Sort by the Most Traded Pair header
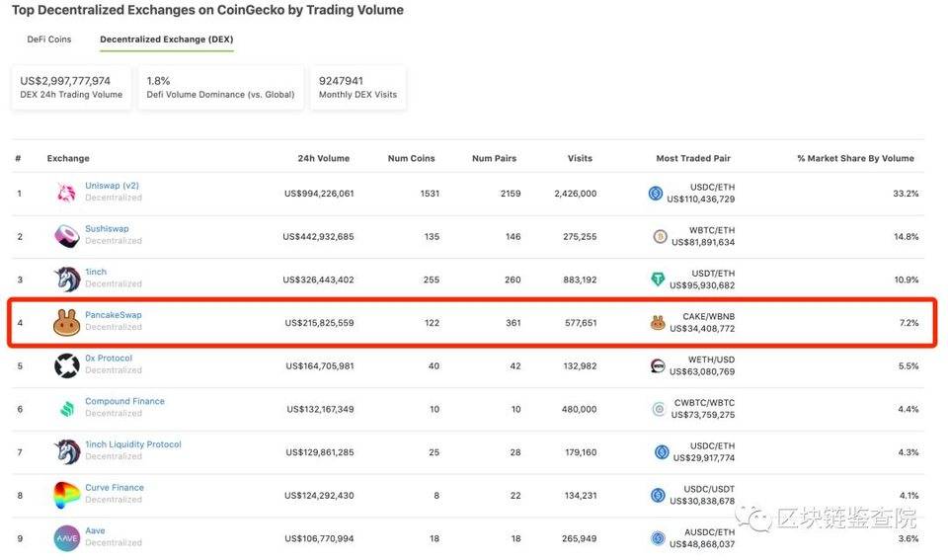Screen dimensions: 948x560 (693, 158)
